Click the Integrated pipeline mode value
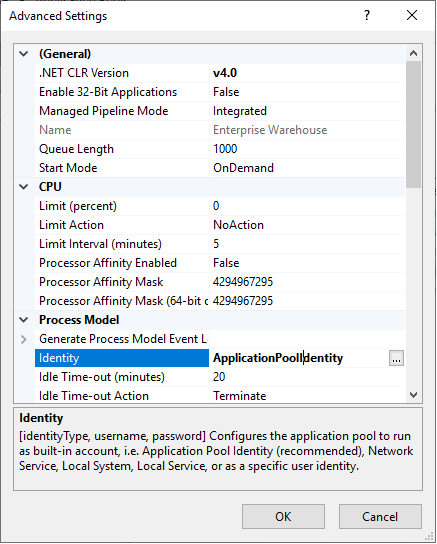437x544 pixels. click(x=307, y=111)
